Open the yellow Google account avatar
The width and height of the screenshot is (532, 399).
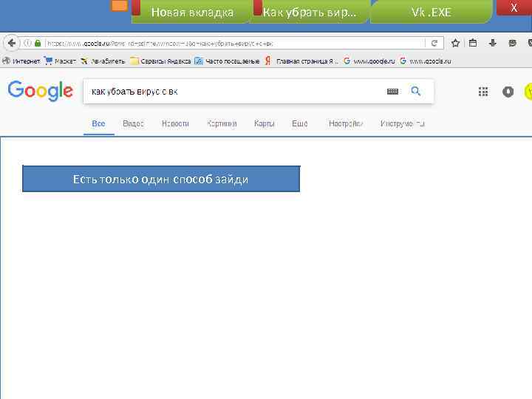point(528,92)
